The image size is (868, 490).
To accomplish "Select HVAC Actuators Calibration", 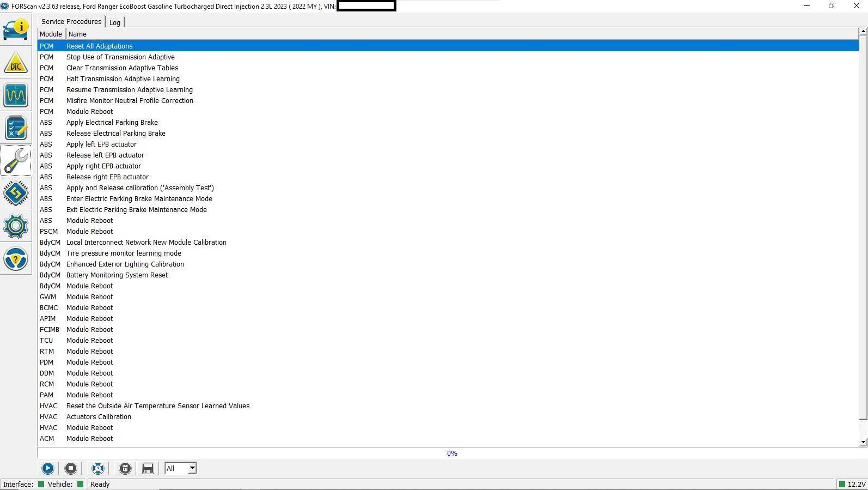I will pos(448,416).
